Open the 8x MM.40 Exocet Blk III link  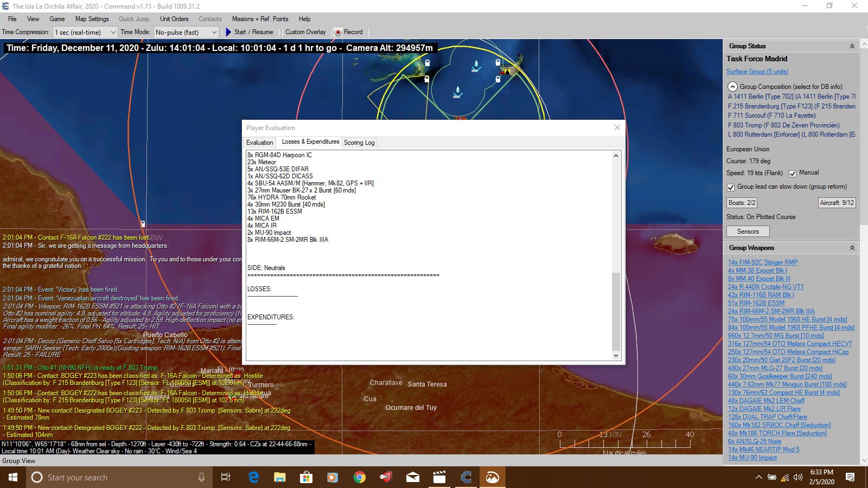pos(759,279)
